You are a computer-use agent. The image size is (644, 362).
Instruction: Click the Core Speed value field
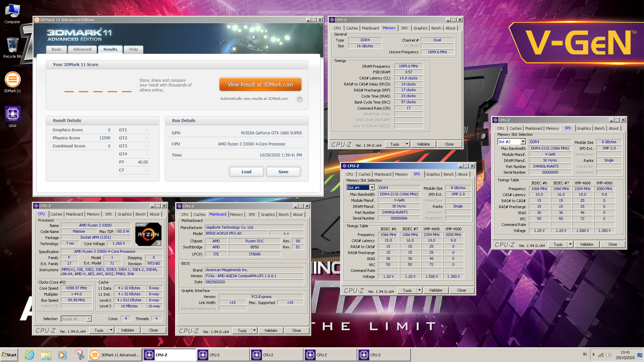point(76,288)
